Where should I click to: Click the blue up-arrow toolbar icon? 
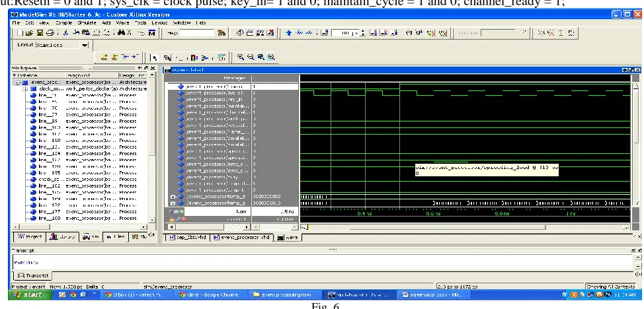[288, 33]
